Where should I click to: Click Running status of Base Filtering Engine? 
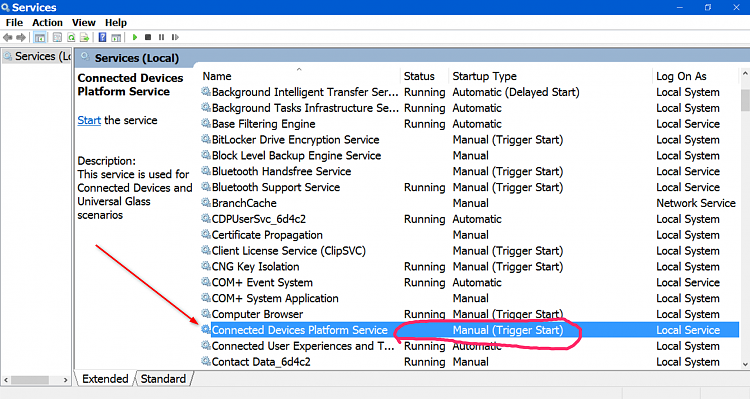424,124
